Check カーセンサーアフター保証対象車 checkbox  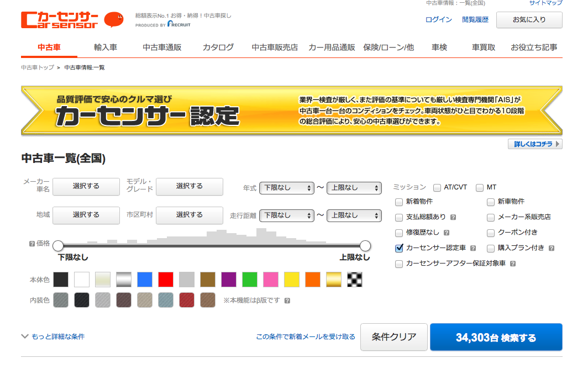point(399,264)
